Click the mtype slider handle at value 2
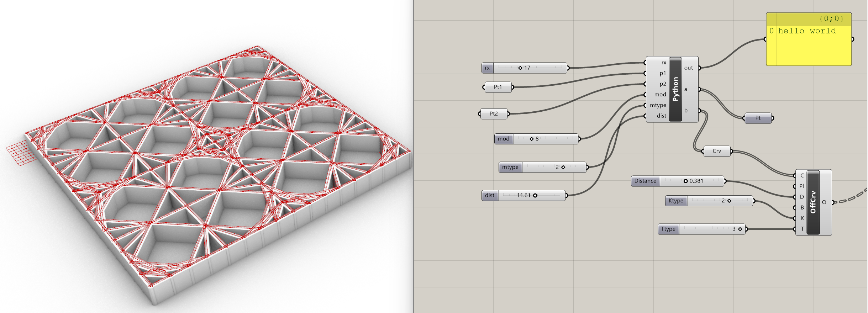This screenshot has height=313, width=868. pos(563,167)
